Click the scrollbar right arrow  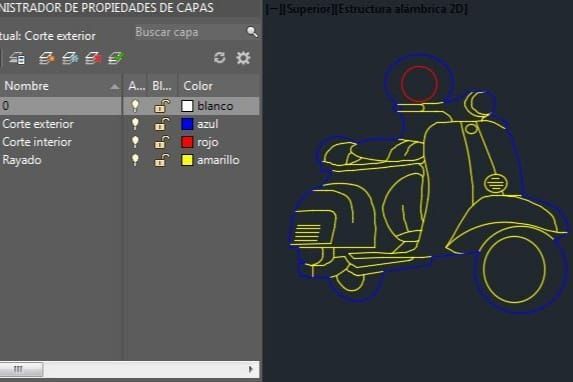(251, 369)
